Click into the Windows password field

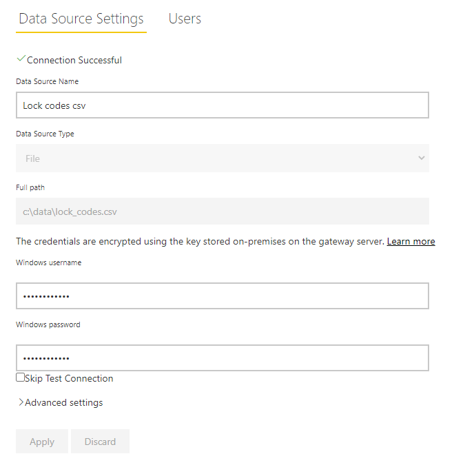click(x=222, y=358)
